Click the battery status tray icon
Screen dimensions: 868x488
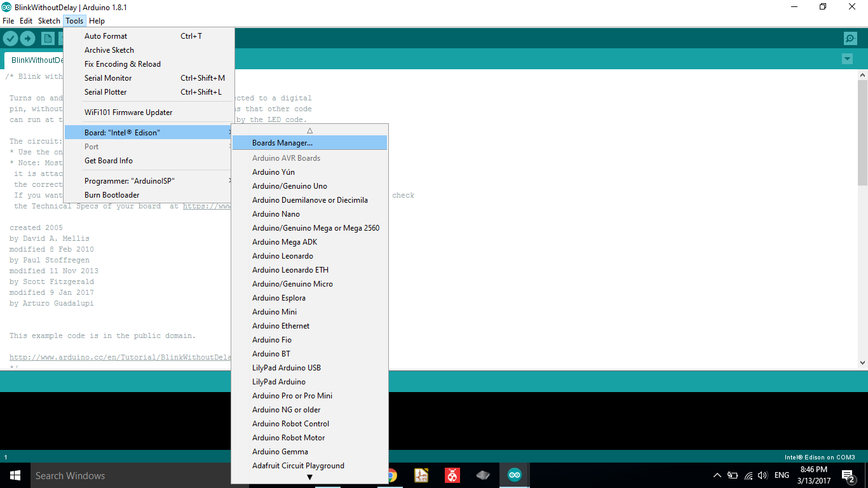733,475
